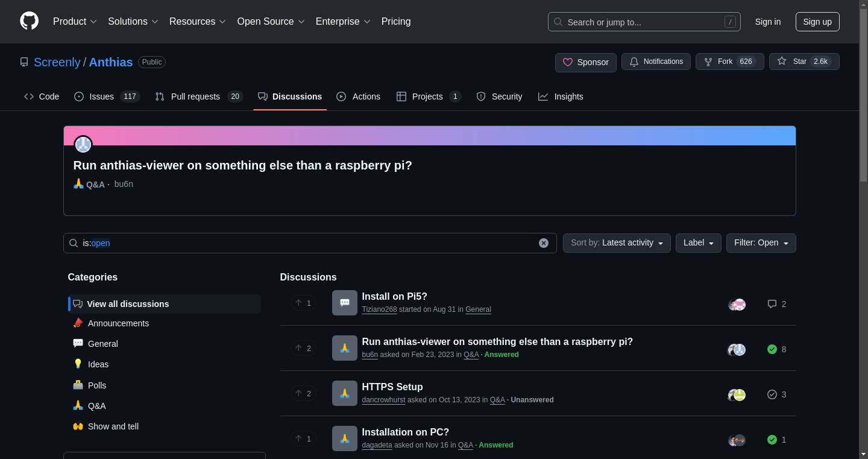Select the Ideas category
The width and height of the screenshot is (868, 459).
pyautogui.click(x=165, y=364)
